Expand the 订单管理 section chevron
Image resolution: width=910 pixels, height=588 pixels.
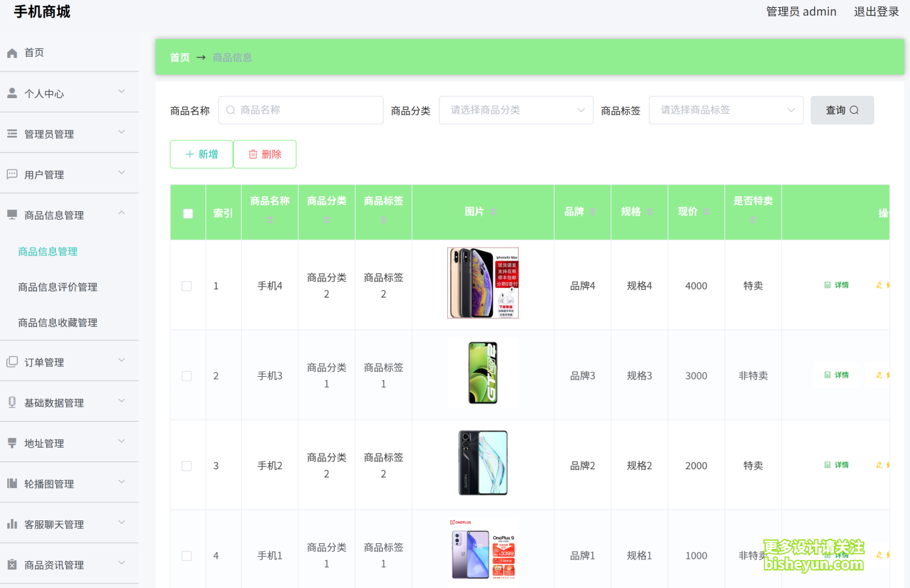coord(122,361)
